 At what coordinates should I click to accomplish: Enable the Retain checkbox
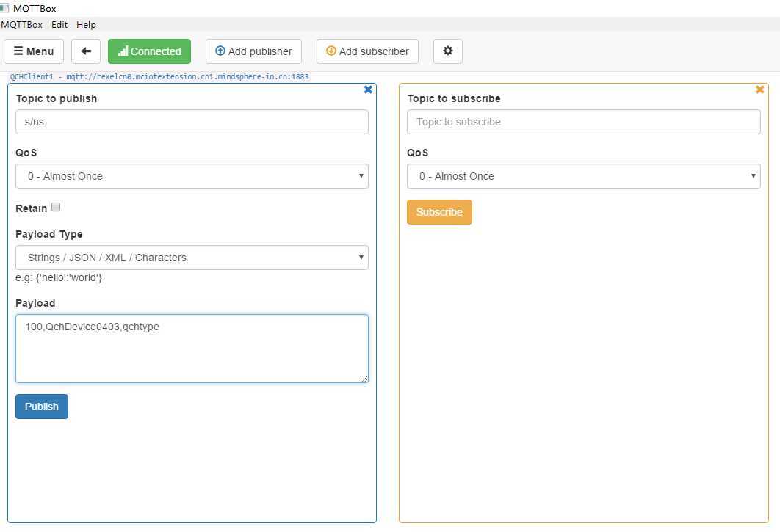point(56,208)
